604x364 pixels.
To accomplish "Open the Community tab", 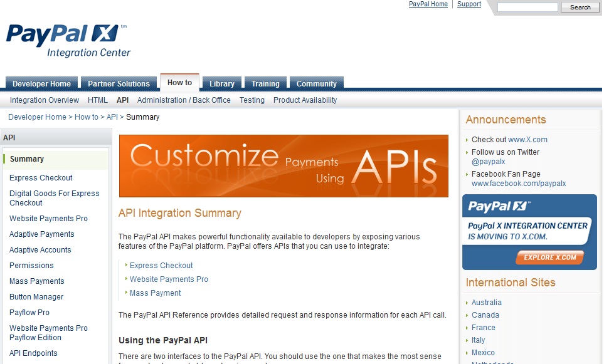I will coord(317,83).
